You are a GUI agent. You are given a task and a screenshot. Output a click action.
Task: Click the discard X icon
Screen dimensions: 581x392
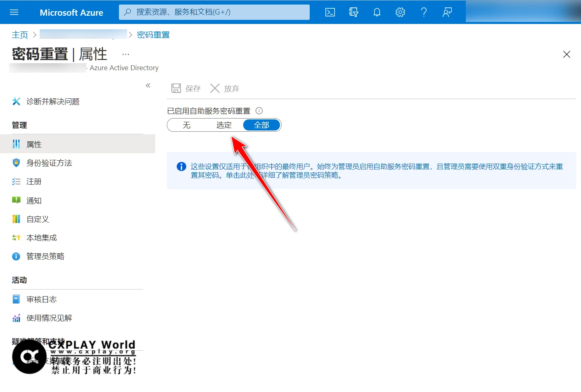(x=215, y=88)
